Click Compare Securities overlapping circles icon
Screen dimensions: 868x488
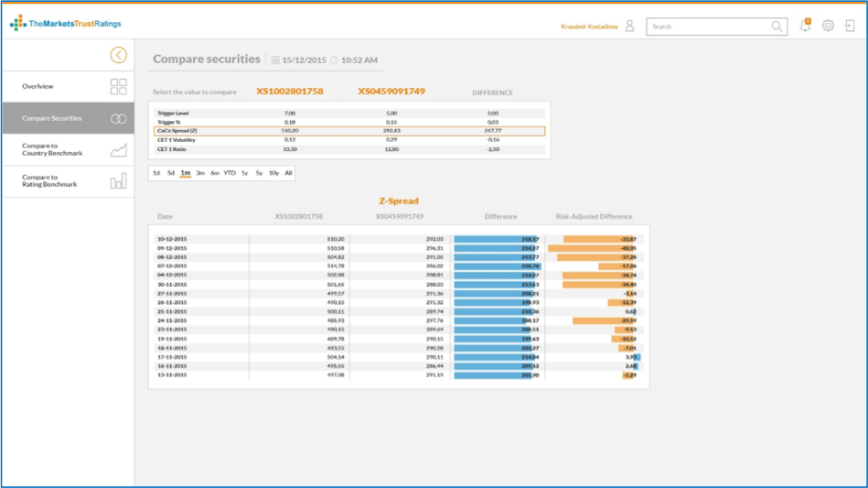coord(118,118)
